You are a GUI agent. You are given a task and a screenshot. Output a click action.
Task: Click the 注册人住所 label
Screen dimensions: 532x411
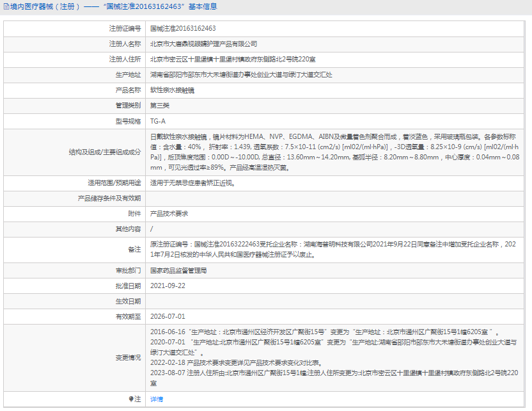pyautogui.click(x=125, y=59)
